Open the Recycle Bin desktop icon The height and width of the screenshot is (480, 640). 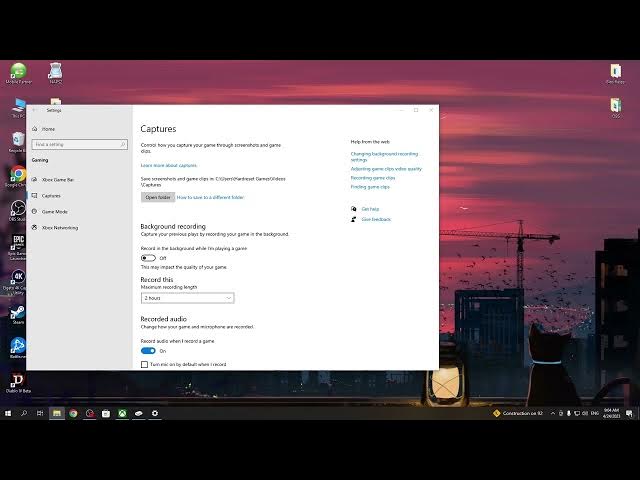pos(18,142)
